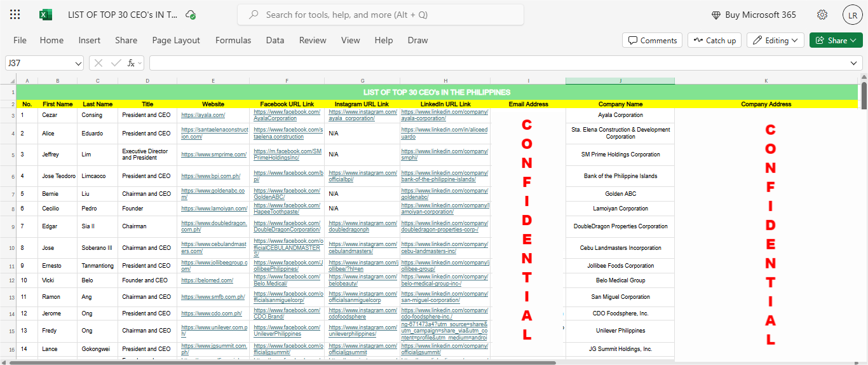
Task: Select the Jollibee Foods Corporation cell
Action: pyautogui.click(x=620, y=266)
